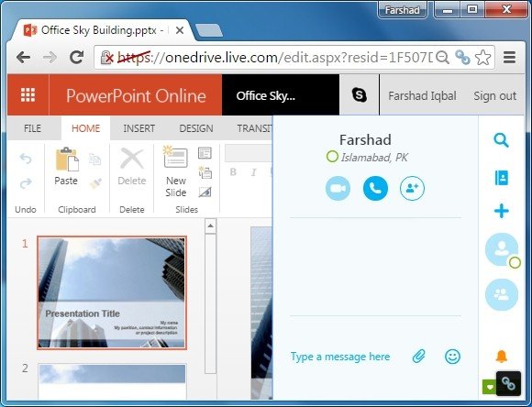Click the zoom magnifier in address bar
The image size is (532, 407).
point(442,58)
